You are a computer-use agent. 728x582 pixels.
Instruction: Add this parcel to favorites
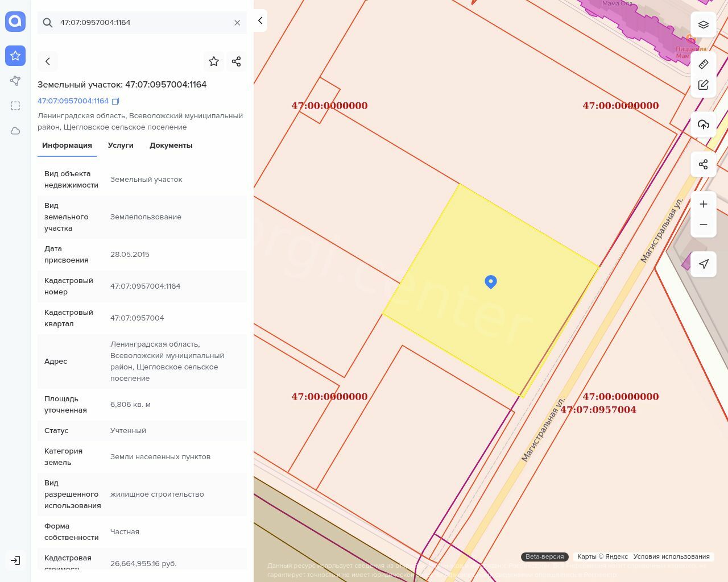[214, 61]
